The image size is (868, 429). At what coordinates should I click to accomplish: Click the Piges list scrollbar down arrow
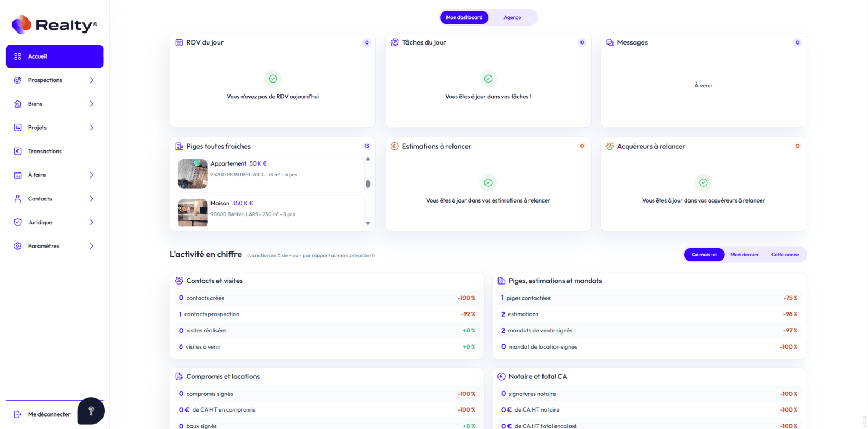pyautogui.click(x=368, y=223)
